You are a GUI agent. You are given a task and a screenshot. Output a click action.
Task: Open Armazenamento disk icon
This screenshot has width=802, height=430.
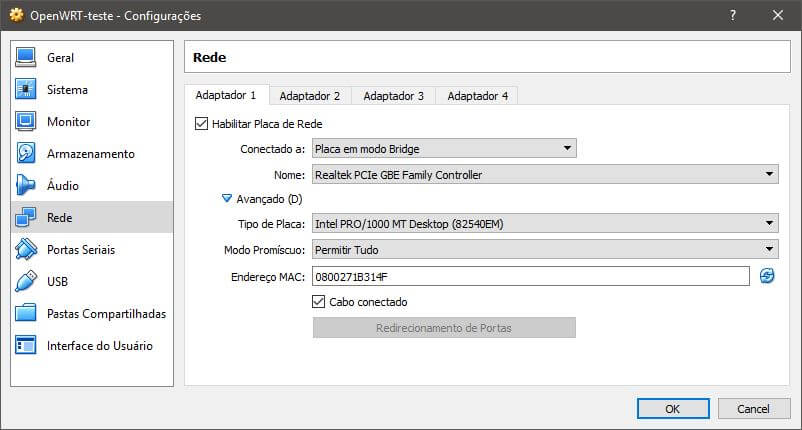pos(26,153)
